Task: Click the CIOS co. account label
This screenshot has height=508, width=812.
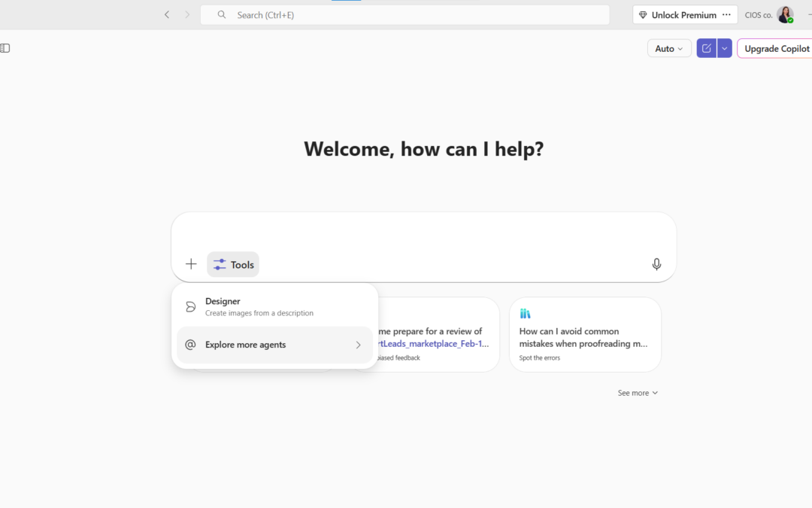Action: 758,15
